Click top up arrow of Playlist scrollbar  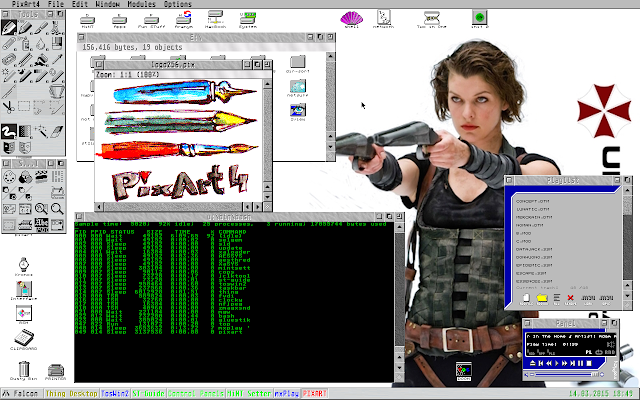point(628,191)
